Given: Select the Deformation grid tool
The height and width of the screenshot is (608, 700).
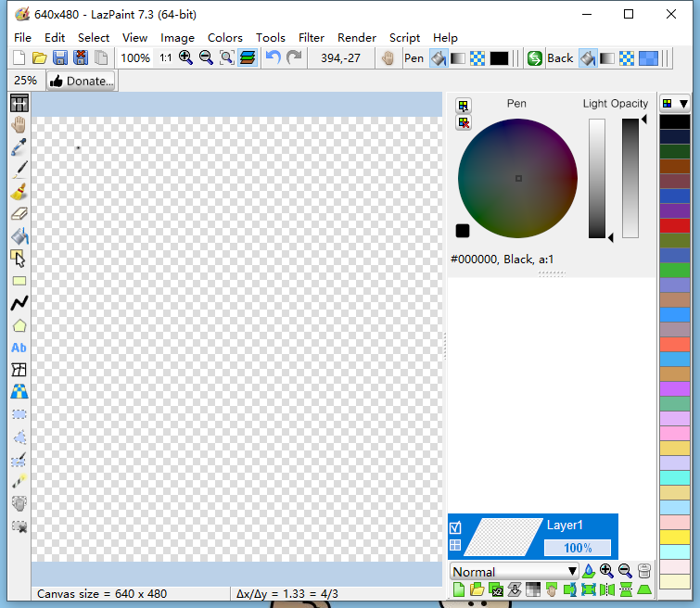Looking at the screenshot, I should click(19, 370).
